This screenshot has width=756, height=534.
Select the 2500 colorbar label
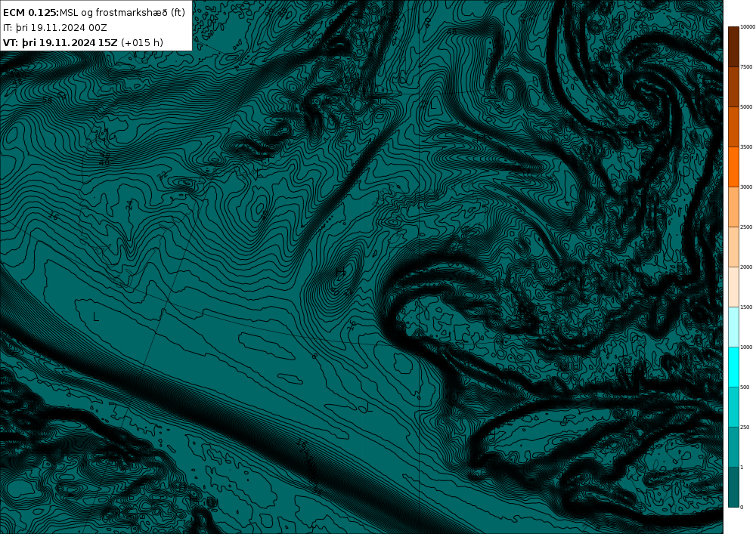pos(746,227)
